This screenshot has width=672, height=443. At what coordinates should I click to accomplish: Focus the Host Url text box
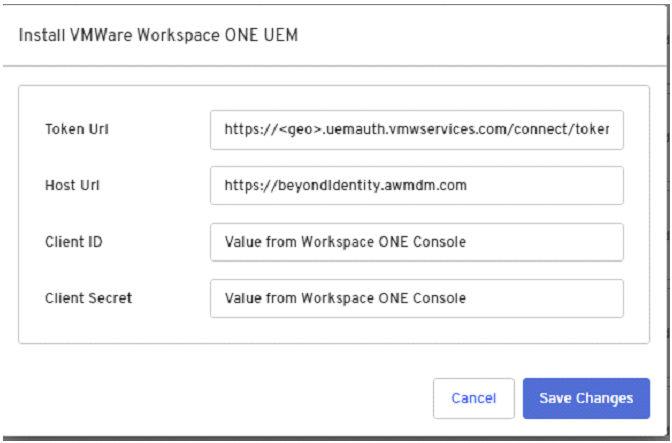pyautogui.click(x=416, y=185)
